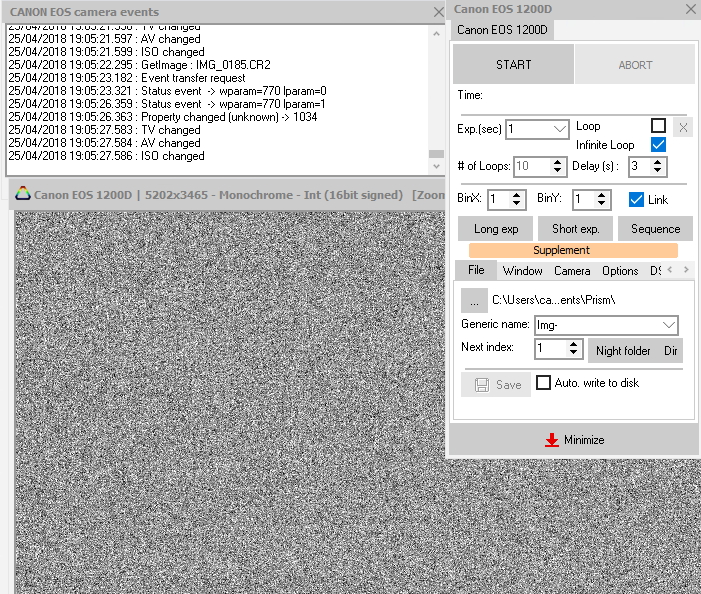Toggle the Link binning checkbox
The height and width of the screenshot is (594, 701).
(x=636, y=200)
